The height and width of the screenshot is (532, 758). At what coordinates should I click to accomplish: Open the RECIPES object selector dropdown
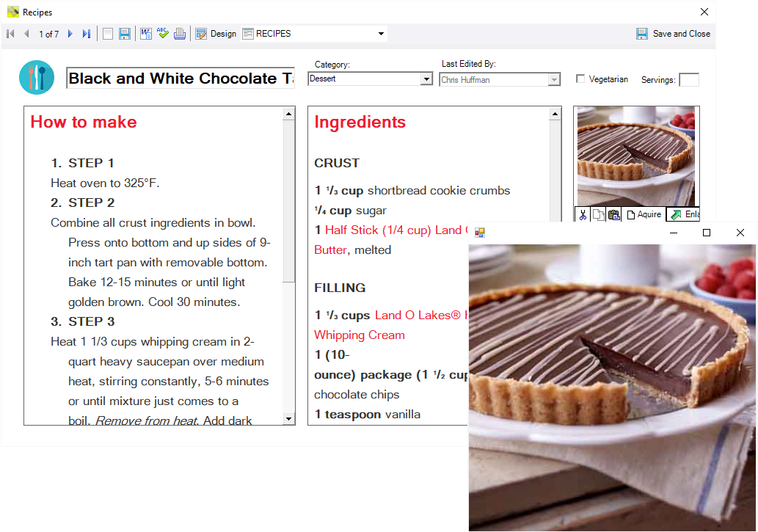(x=380, y=33)
